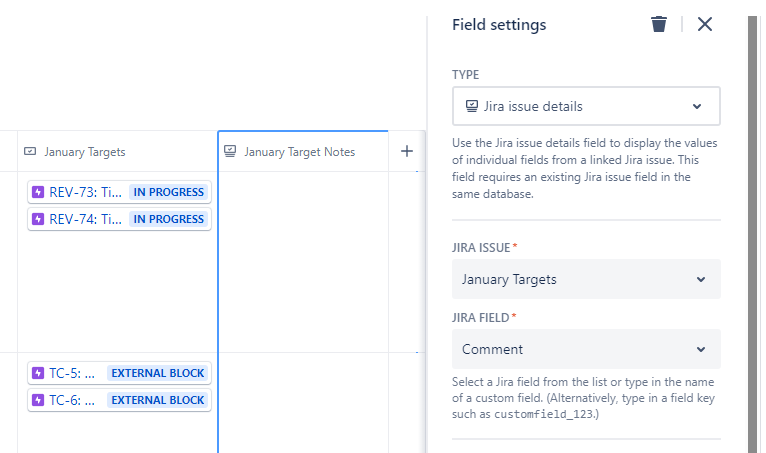Screen dimensions: 766x453
Task: Click the January Target Notes column icon
Action: coord(230,151)
